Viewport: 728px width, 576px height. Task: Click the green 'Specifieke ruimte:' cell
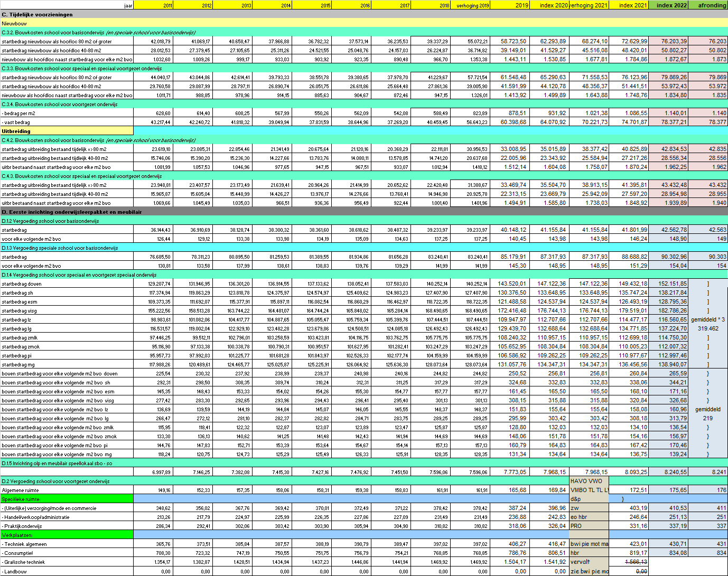pyautogui.click(x=67, y=499)
